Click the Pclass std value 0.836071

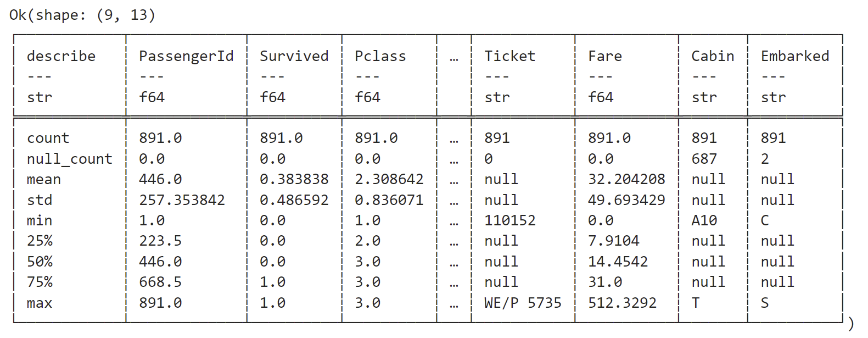coord(389,200)
